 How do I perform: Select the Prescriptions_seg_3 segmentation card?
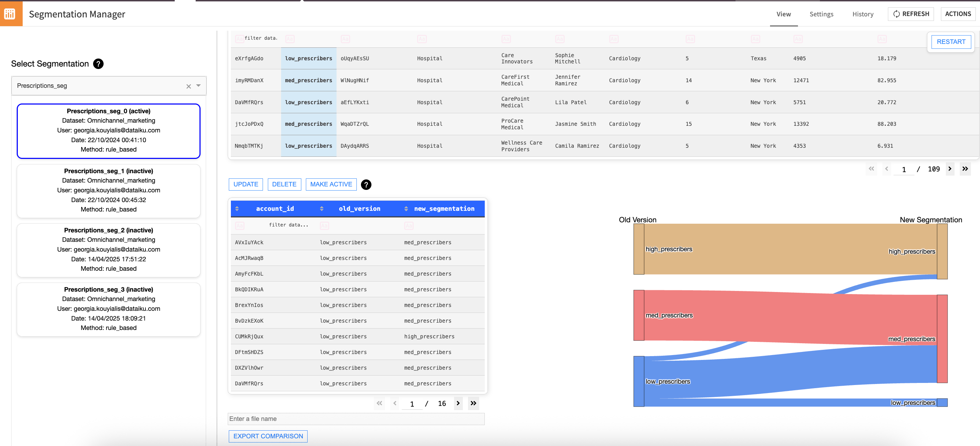pyautogui.click(x=108, y=309)
